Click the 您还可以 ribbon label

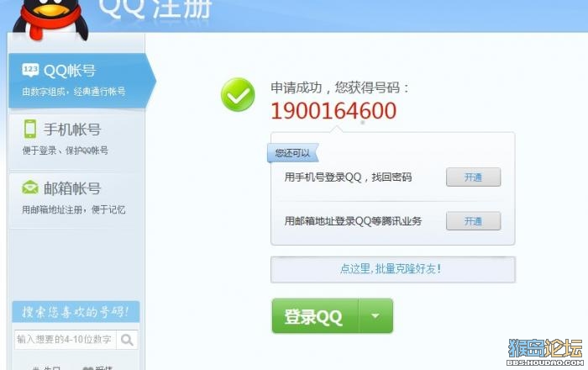point(292,153)
